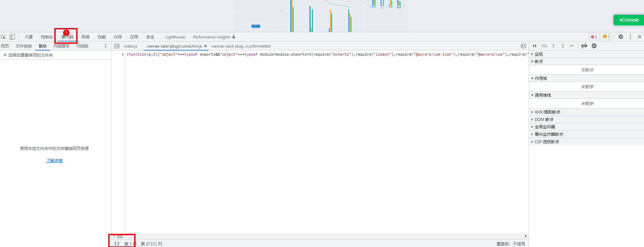
Task: Open more navigator tabs three-dot menu
Action: [x=106, y=46]
